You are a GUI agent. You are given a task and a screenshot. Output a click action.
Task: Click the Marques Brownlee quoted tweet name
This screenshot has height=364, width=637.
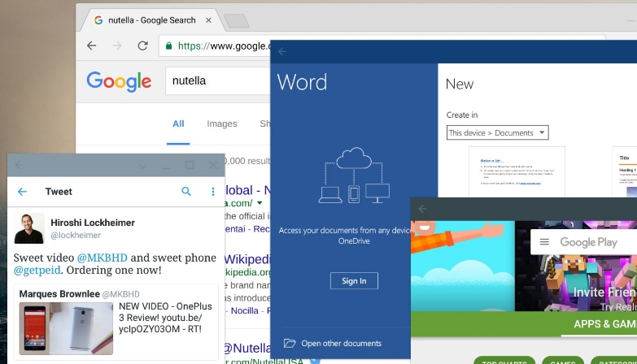59,294
